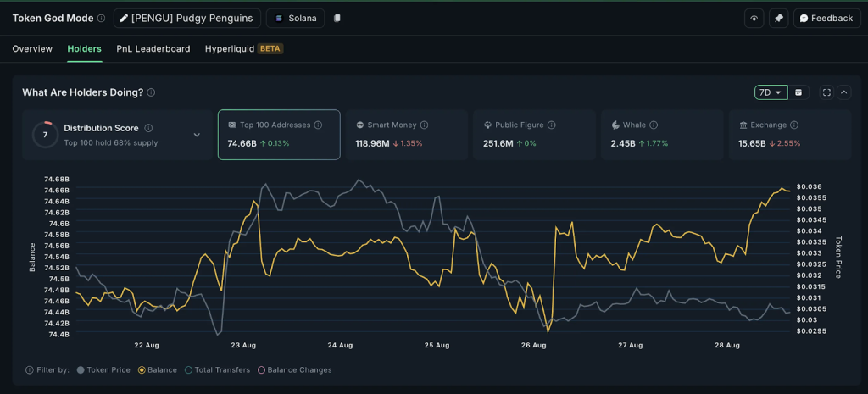Screen dimensions: 868x394
Task: Click the Exchange bank building icon
Action: [743, 125]
